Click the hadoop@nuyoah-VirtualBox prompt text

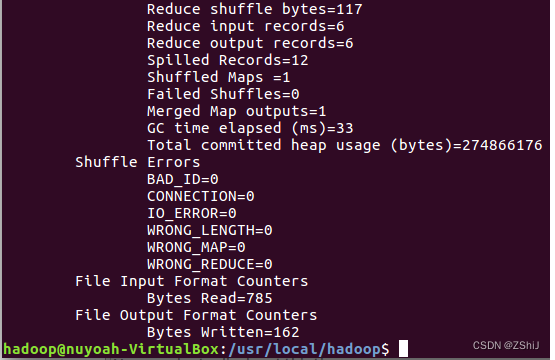tap(111, 349)
